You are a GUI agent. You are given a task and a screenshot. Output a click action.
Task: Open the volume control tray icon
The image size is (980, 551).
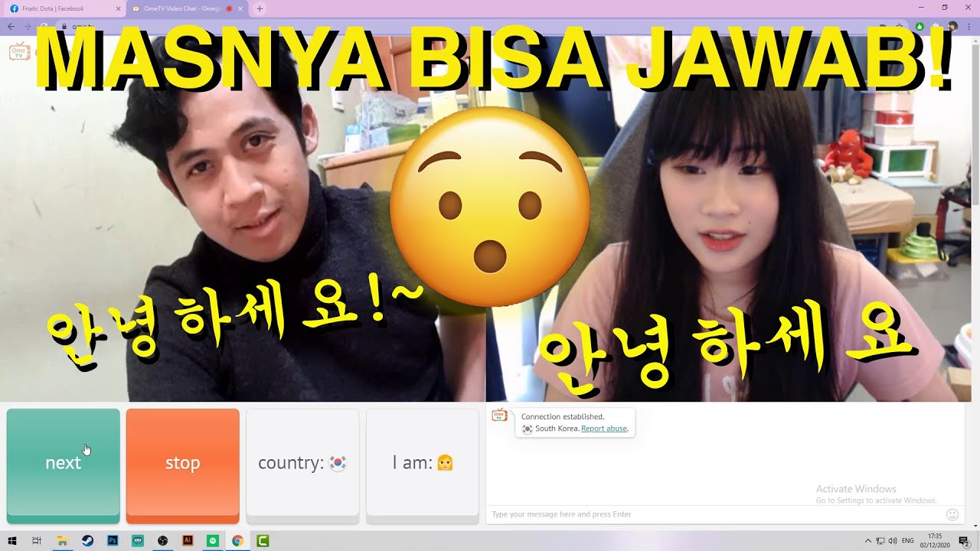click(893, 541)
